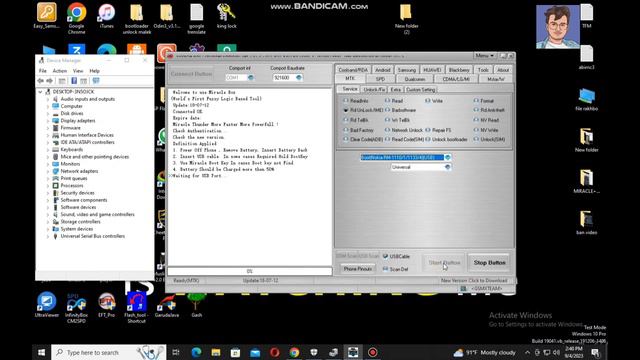Select the Odin3 folder on desktop

click(167, 16)
